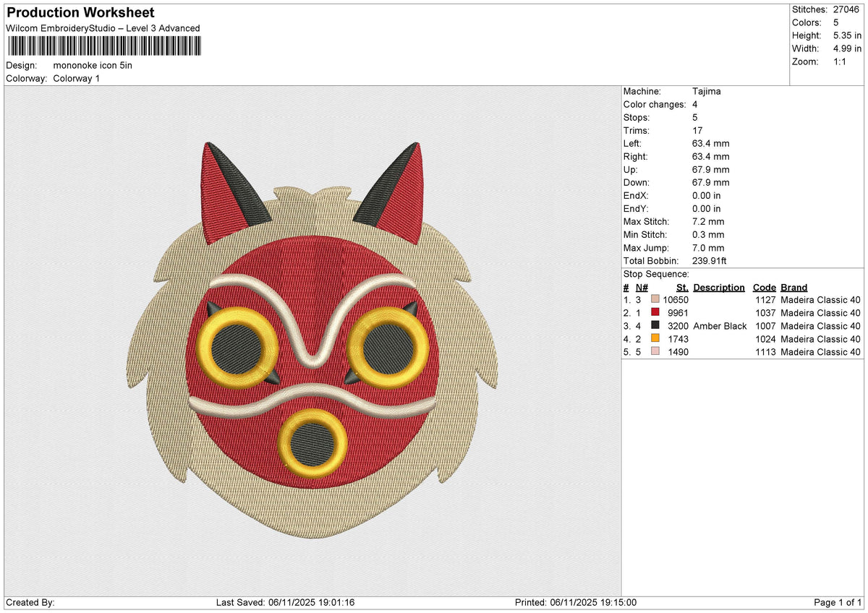Click the 'Created By:' footer label
Screen dimensions: 868x613
pyautogui.click(x=30, y=603)
